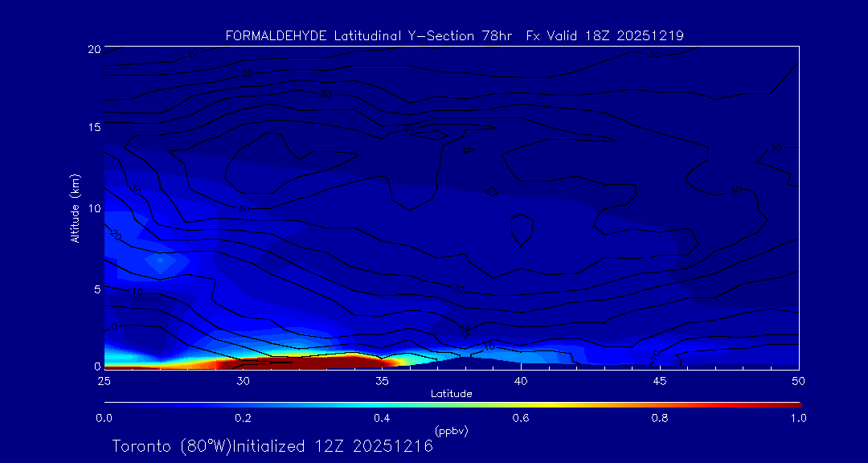Click the colorbar value label 0.2
Image resolution: width=868 pixels, height=463 pixels.
(x=243, y=418)
